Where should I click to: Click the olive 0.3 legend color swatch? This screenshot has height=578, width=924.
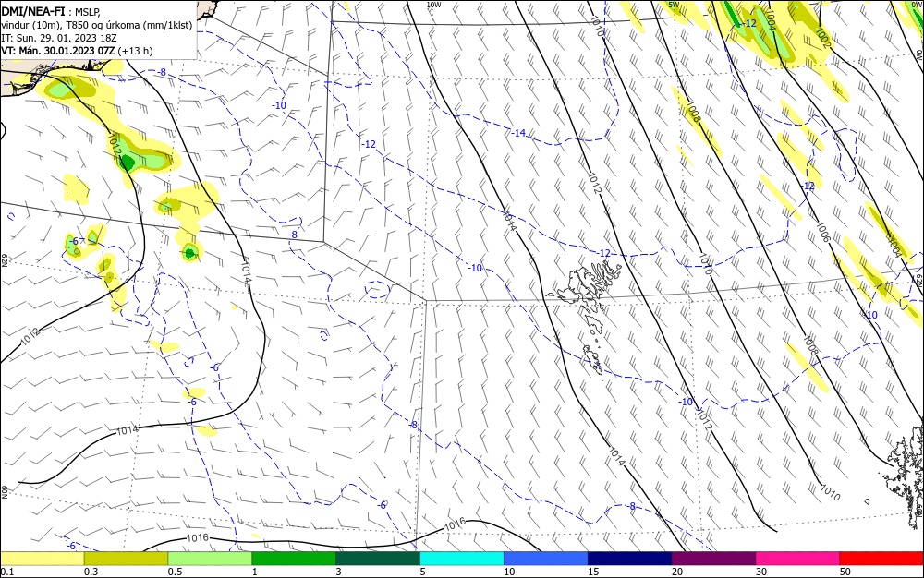pos(126,559)
